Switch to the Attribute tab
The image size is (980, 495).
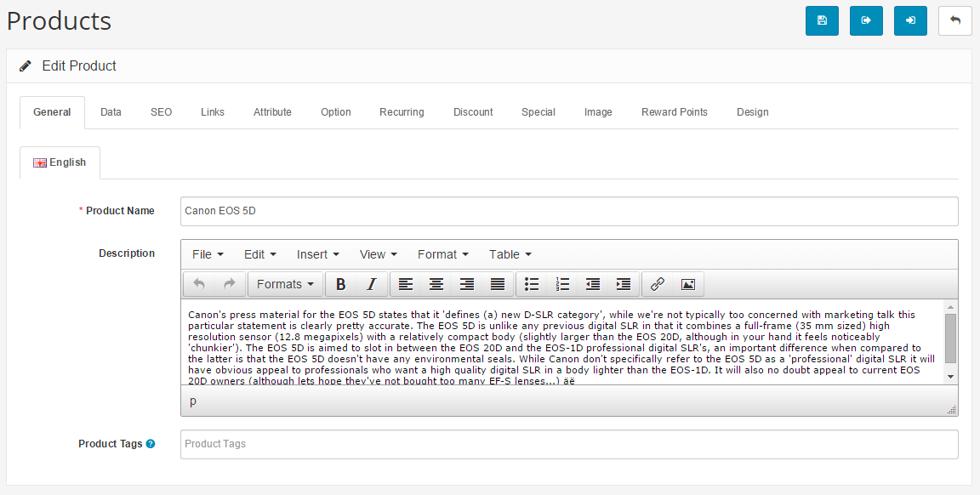272,112
